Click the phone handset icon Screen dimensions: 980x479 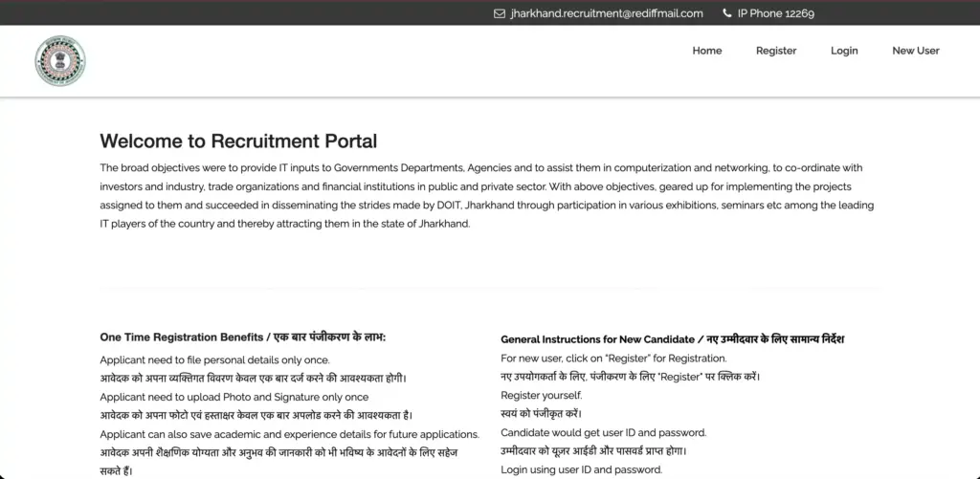727,13
